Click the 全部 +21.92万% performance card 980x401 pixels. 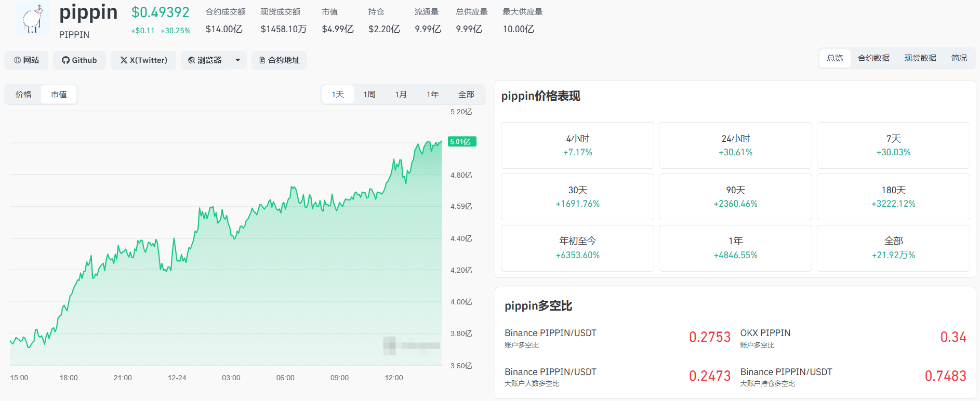coord(893,248)
